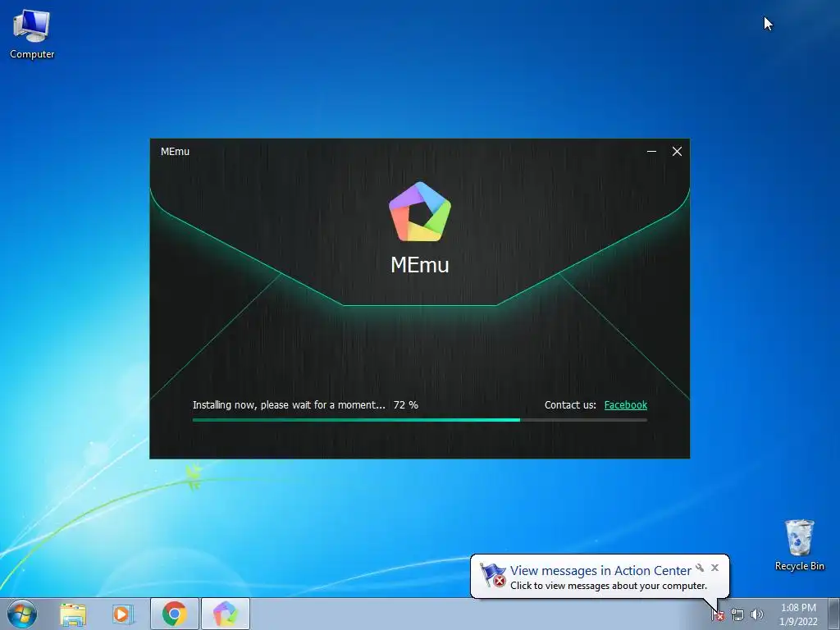Click the MEmu window title text
Image resolution: width=840 pixels, height=630 pixels.
pos(176,152)
